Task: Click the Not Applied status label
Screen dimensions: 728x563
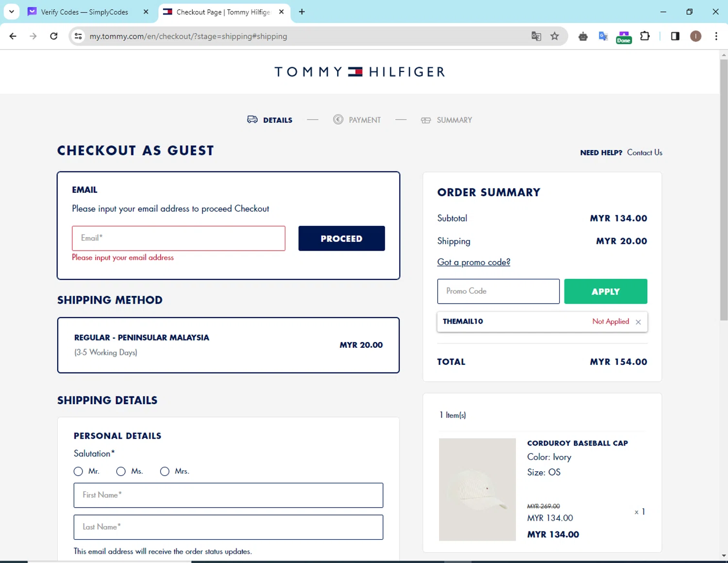Action: pyautogui.click(x=611, y=322)
